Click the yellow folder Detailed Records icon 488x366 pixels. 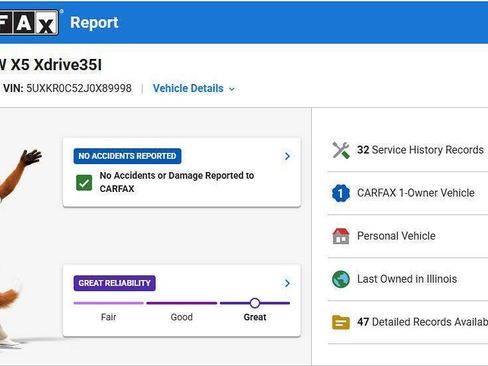click(x=341, y=322)
